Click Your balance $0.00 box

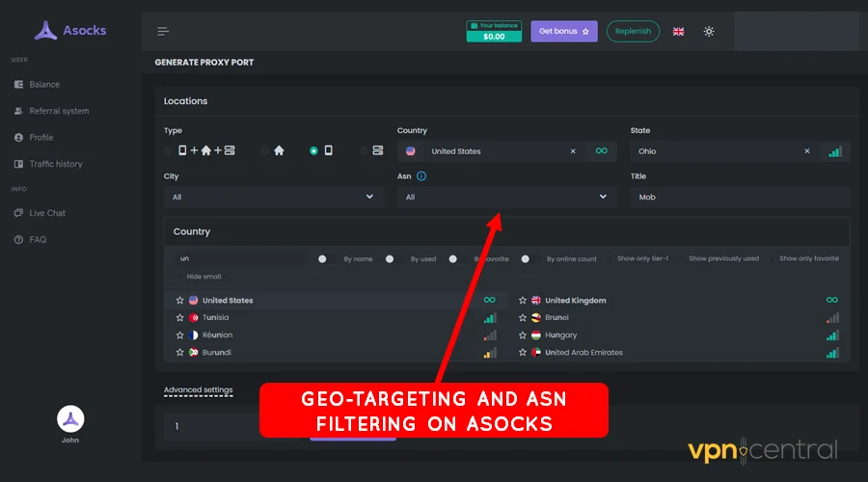tap(494, 32)
